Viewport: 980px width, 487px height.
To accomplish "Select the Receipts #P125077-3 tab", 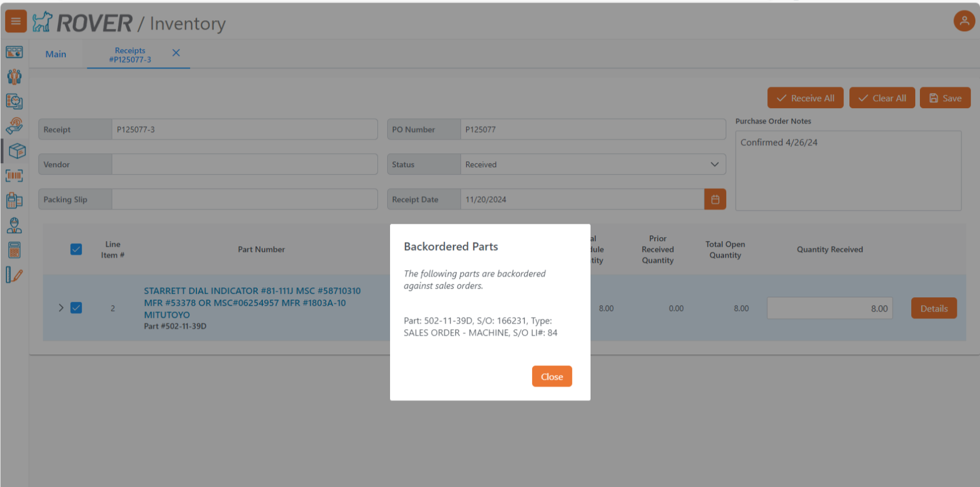I will point(130,55).
